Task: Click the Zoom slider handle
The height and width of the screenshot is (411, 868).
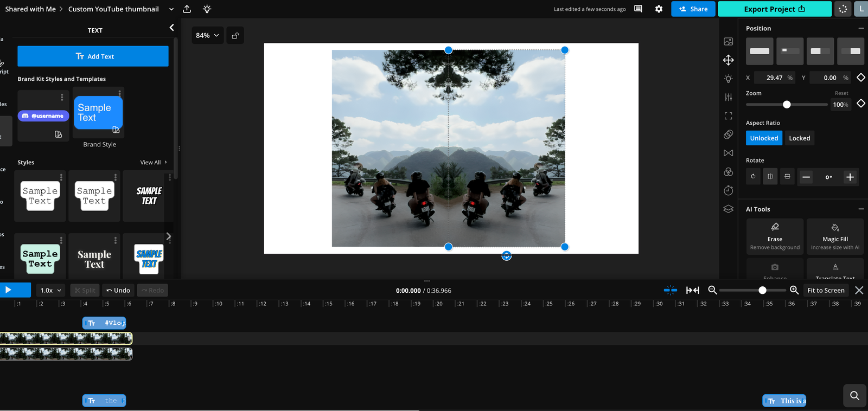Action: pos(787,105)
